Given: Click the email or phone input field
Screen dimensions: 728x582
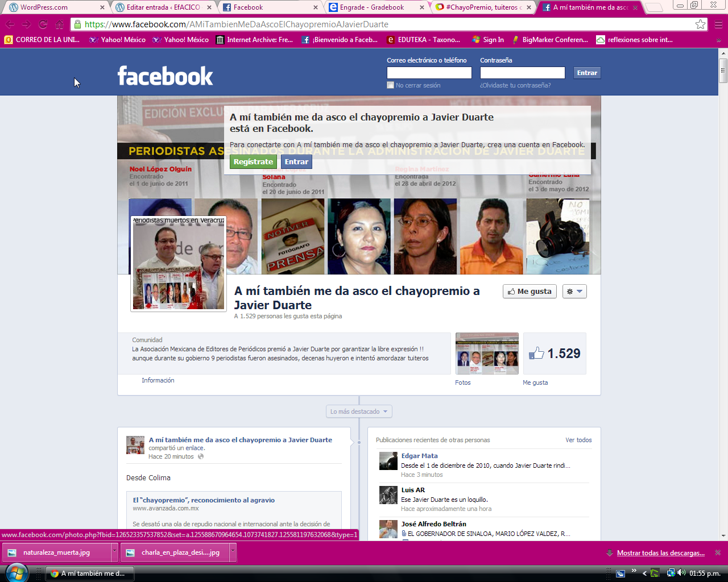Looking at the screenshot, I should click(x=429, y=73).
